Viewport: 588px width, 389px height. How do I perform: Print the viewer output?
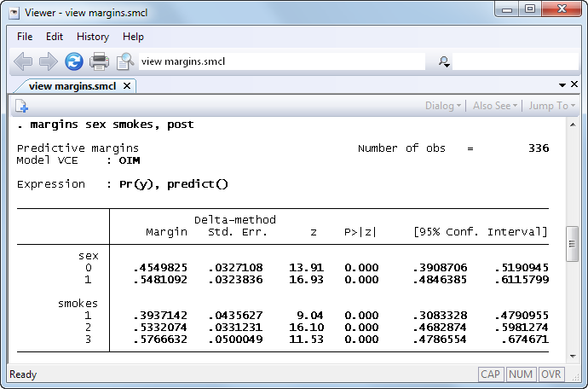(100, 61)
